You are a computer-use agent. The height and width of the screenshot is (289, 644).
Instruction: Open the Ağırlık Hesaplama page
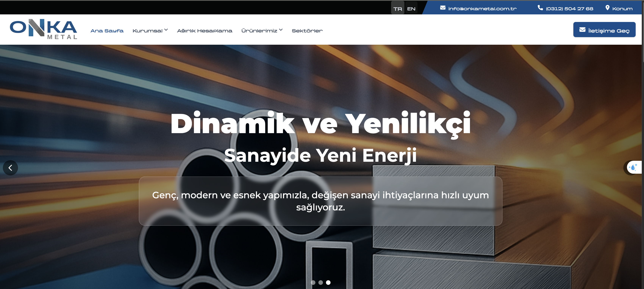click(x=205, y=31)
